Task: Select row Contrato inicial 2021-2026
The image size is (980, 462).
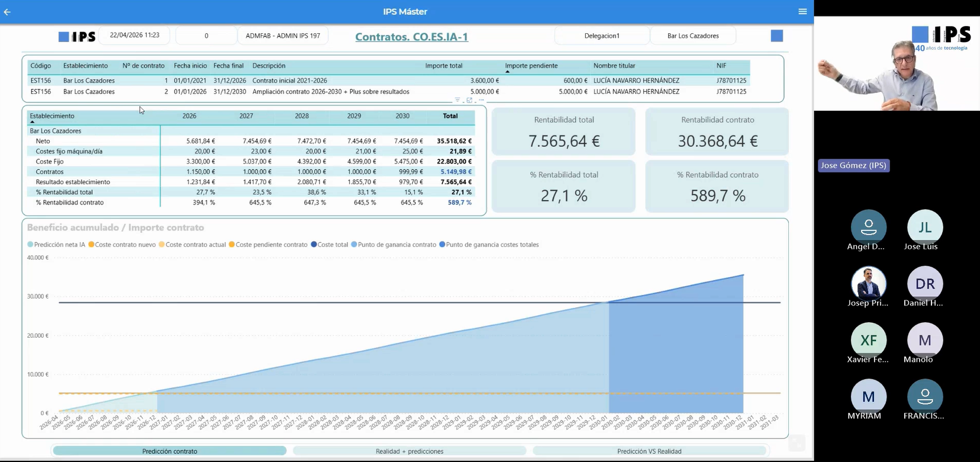Action: [388, 81]
